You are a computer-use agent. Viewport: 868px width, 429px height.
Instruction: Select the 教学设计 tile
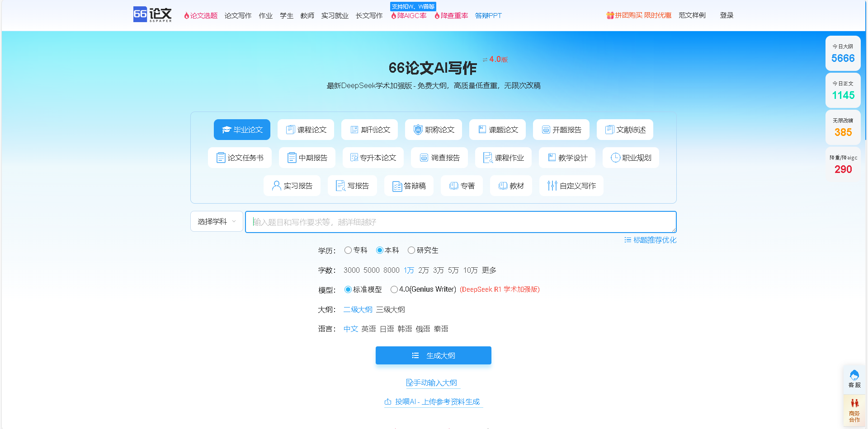click(x=567, y=158)
